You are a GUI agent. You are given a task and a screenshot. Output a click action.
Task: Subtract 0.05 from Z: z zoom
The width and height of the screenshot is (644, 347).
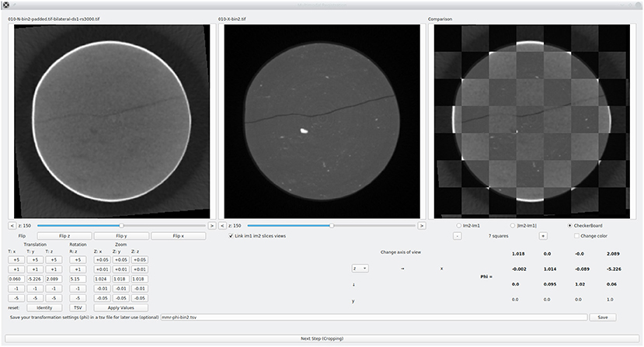tap(140, 298)
